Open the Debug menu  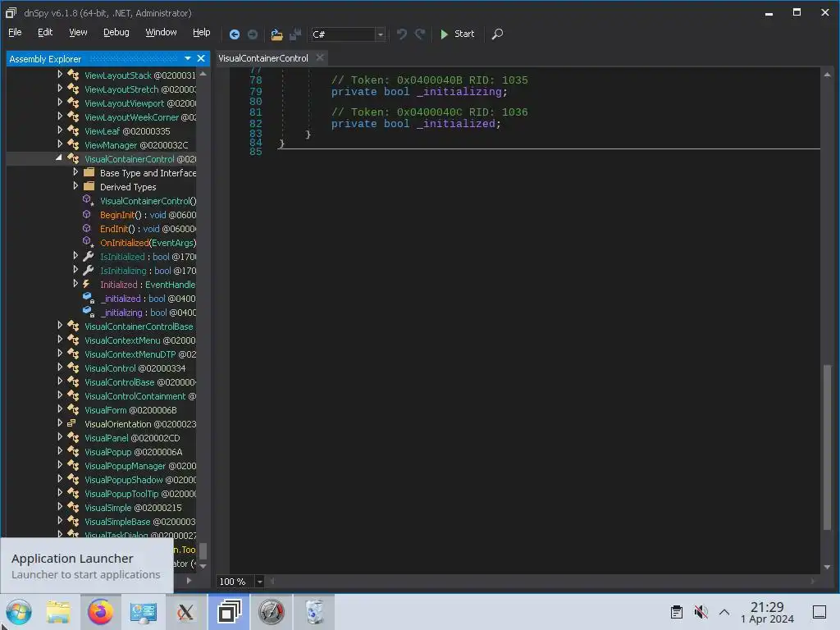pos(116,33)
